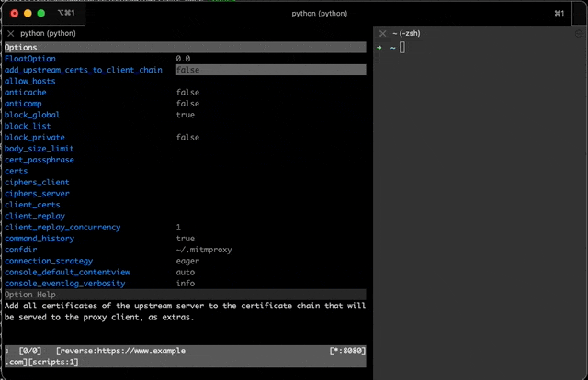
Task: Click the green prompt arrow in zsh
Action: [x=379, y=48]
